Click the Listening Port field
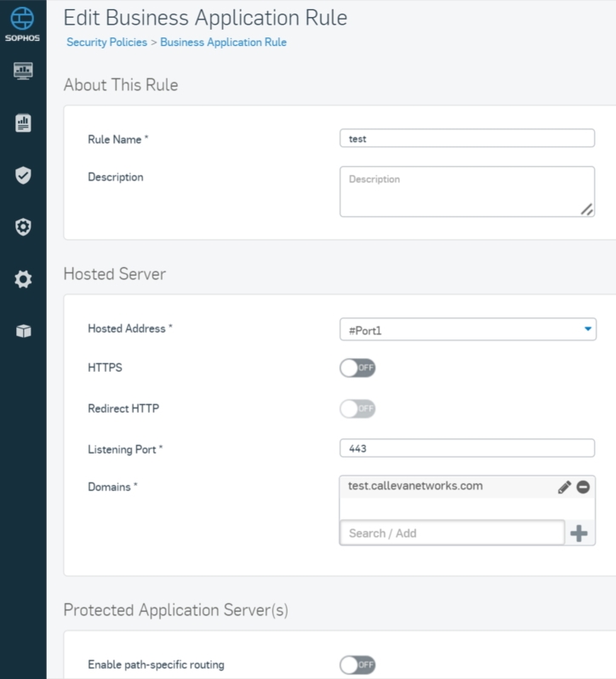The height and width of the screenshot is (679, 616). click(x=467, y=448)
